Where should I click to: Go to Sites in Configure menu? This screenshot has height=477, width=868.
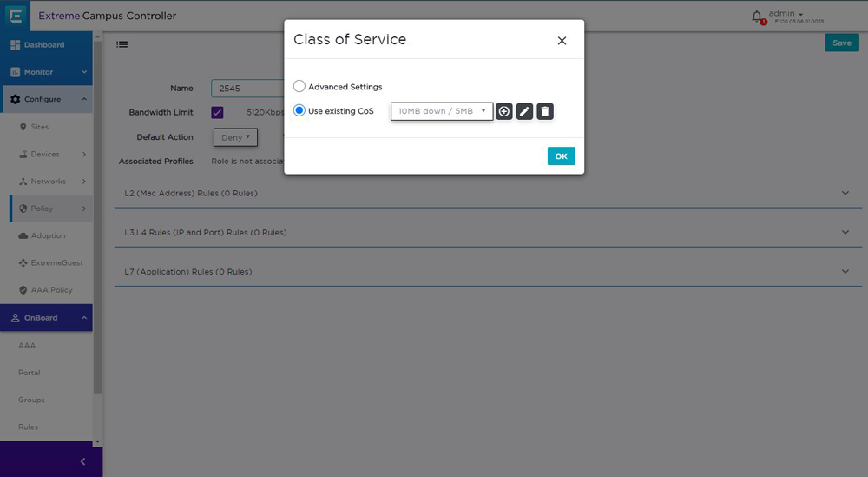pos(39,127)
